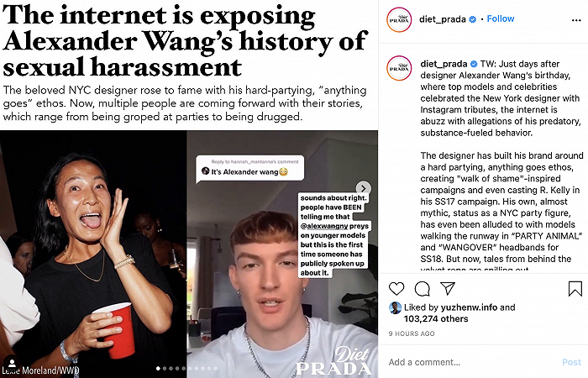The image size is (588, 378).
Task: Click the tagged people icon on the photo
Action: [x=12, y=363]
